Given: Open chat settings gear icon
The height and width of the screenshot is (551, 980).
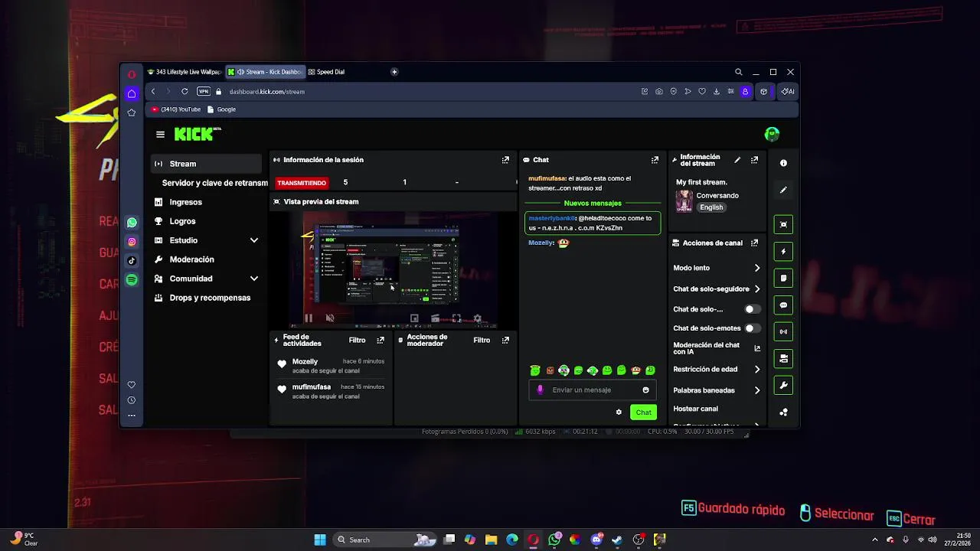Looking at the screenshot, I should click(x=619, y=412).
